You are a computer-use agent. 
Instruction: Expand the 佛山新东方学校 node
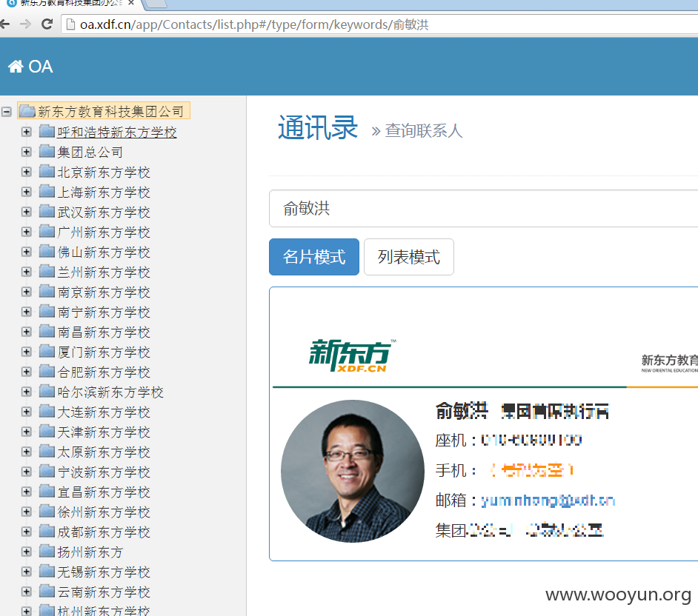pos(26,252)
